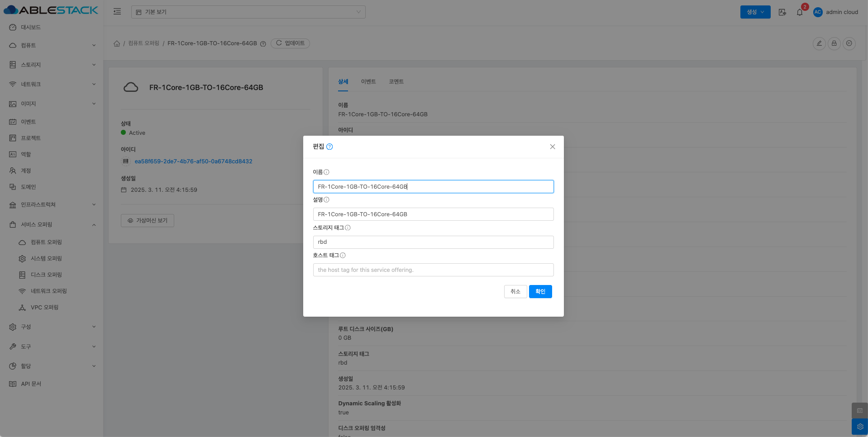Click the info icon next to 스토리지 태그 label
This screenshot has width=868, height=437.
[348, 228]
